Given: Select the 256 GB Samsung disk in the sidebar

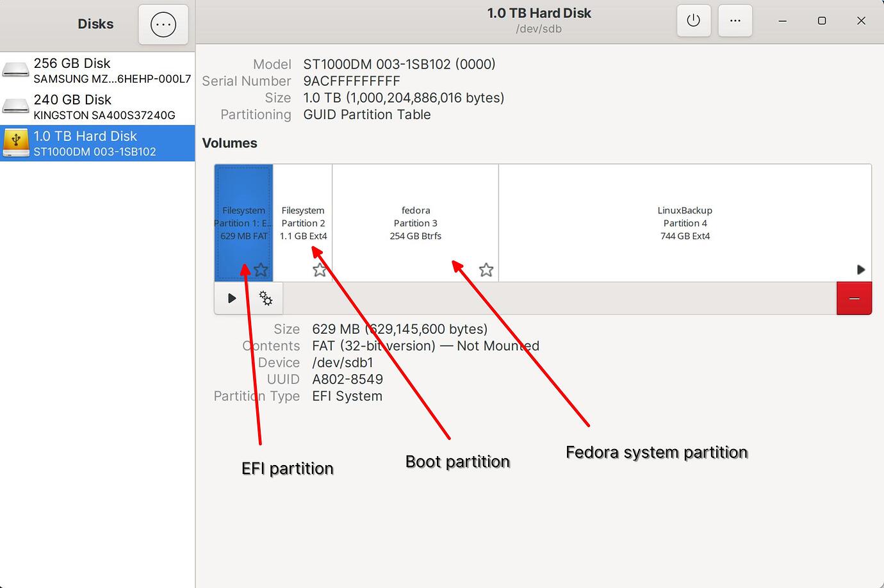Looking at the screenshot, I should coord(96,70).
